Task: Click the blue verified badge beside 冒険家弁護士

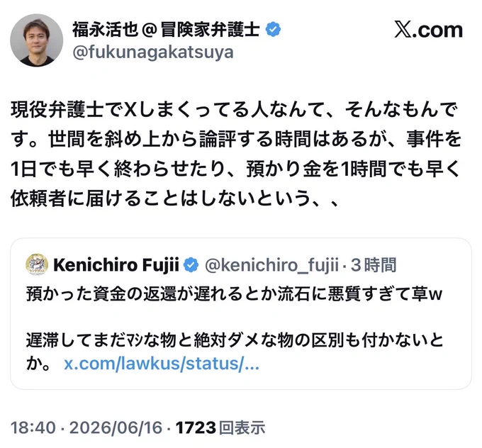Action: pyautogui.click(x=273, y=30)
